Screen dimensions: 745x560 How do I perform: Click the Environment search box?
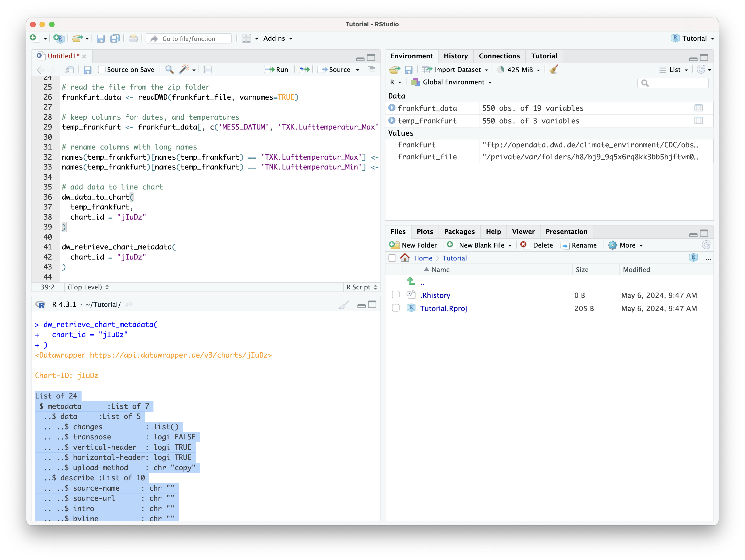tap(673, 83)
